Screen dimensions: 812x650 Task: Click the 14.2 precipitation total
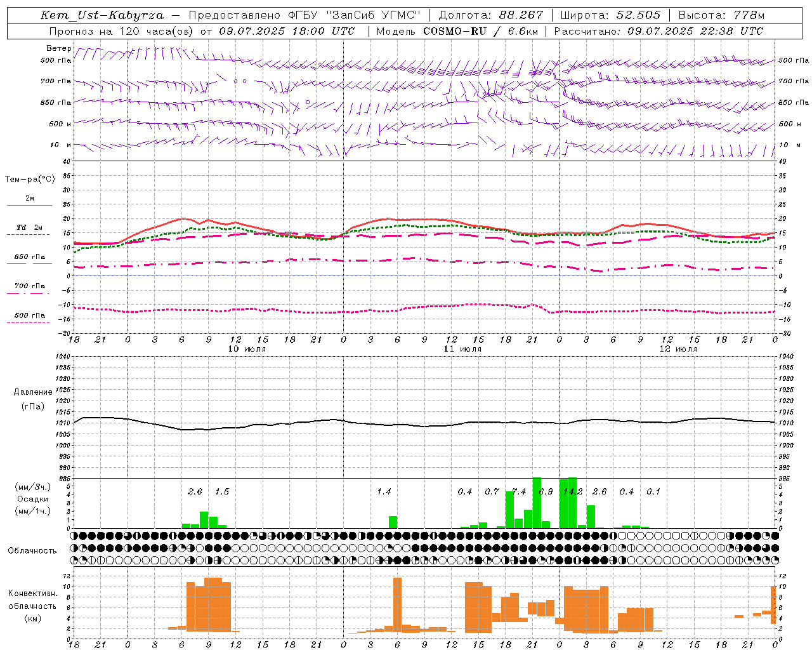573,492
